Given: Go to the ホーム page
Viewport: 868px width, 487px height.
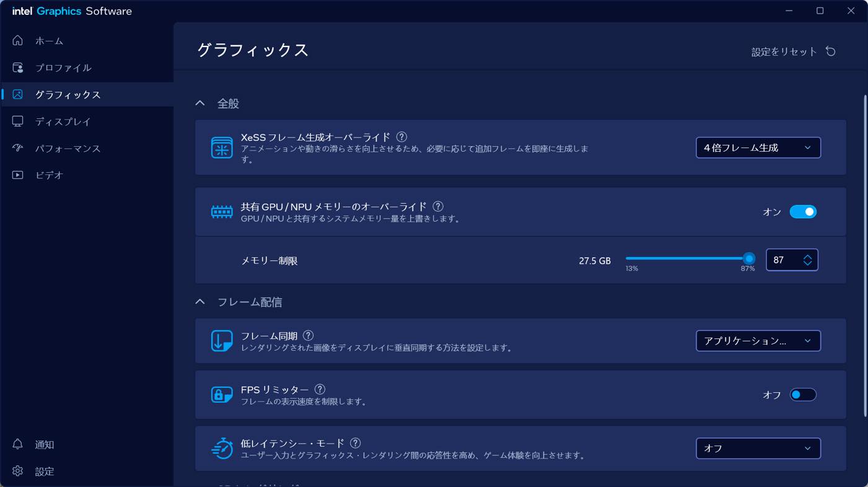Looking at the screenshot, I should click(x=87, y=40).
